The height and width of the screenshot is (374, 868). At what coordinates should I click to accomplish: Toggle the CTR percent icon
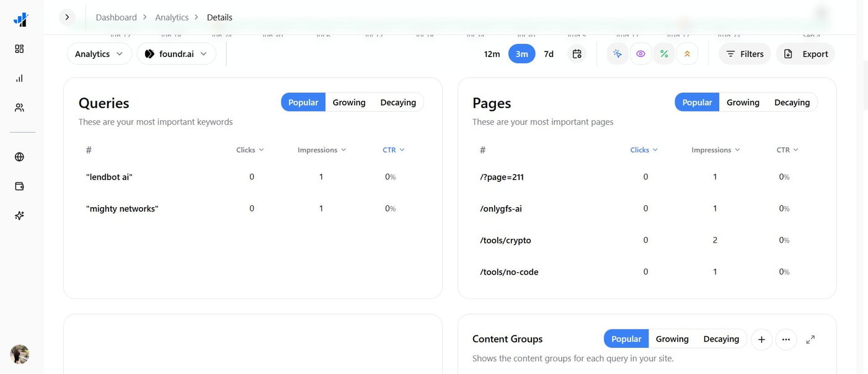click(x=664, y=54)
